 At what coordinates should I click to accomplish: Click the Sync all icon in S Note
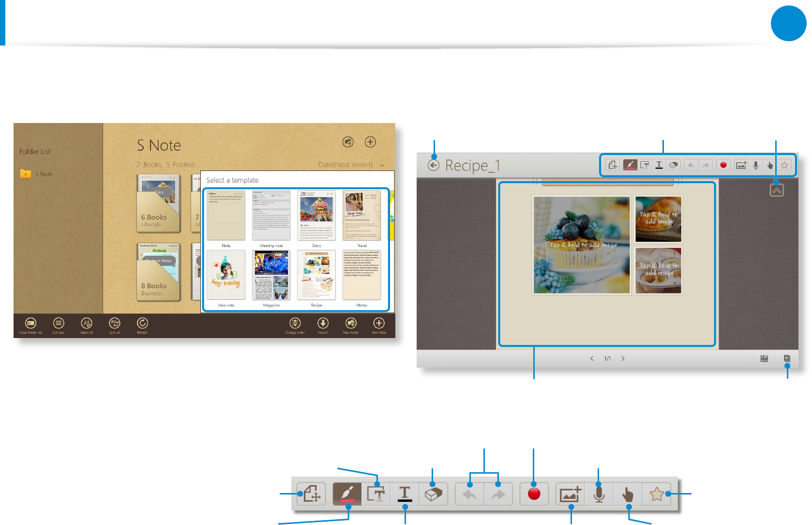tap(115, 323)
